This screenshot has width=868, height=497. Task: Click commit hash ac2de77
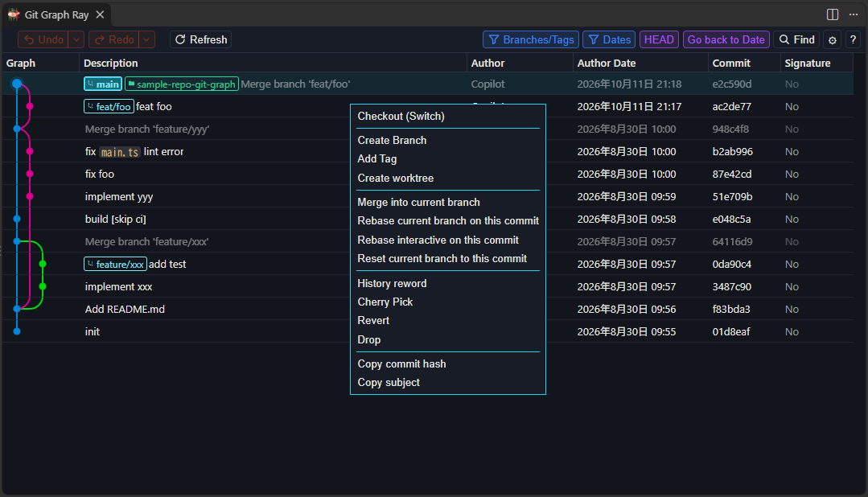click(x=732, y=106)
